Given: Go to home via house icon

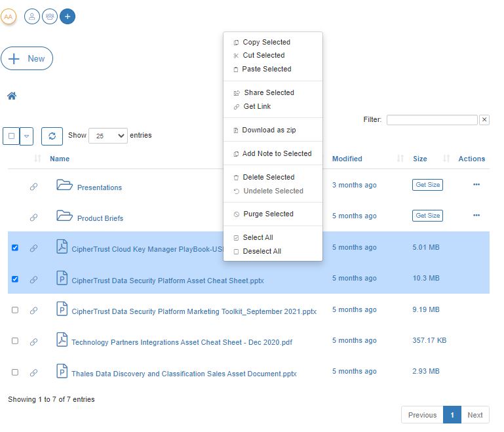Looking at the screenshot, I should tap(12, 96).
